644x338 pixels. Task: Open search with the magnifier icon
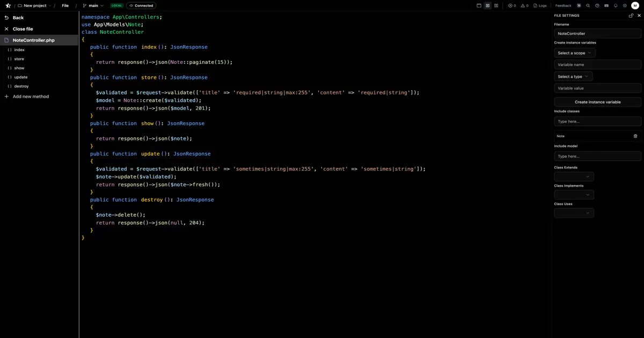(x=588, y=5)
